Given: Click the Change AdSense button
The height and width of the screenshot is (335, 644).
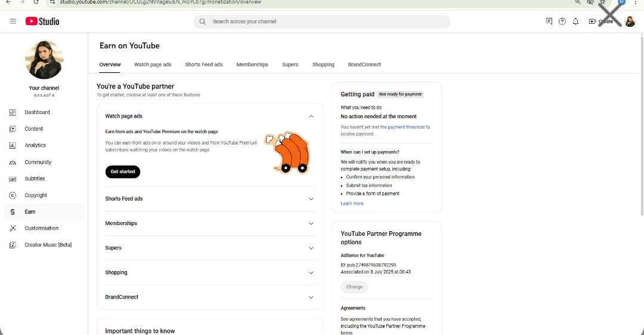Looking at the screenshot, I should (354, 287).
